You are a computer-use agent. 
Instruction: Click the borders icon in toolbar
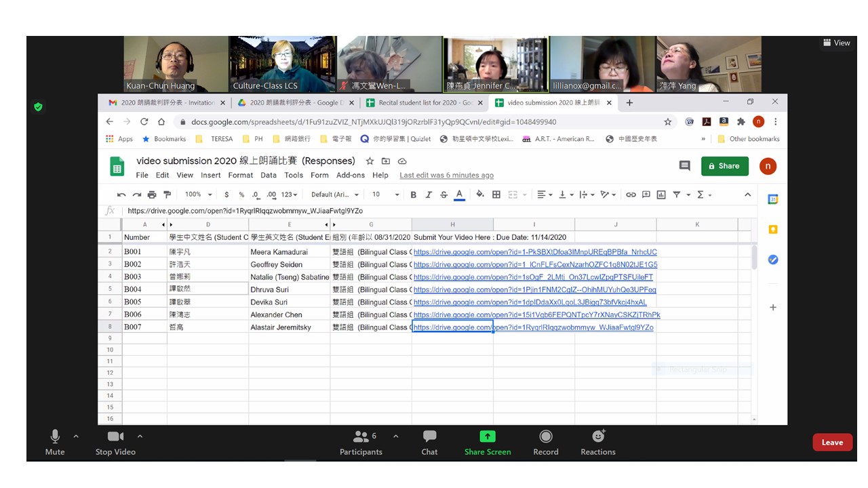[496, 195]
